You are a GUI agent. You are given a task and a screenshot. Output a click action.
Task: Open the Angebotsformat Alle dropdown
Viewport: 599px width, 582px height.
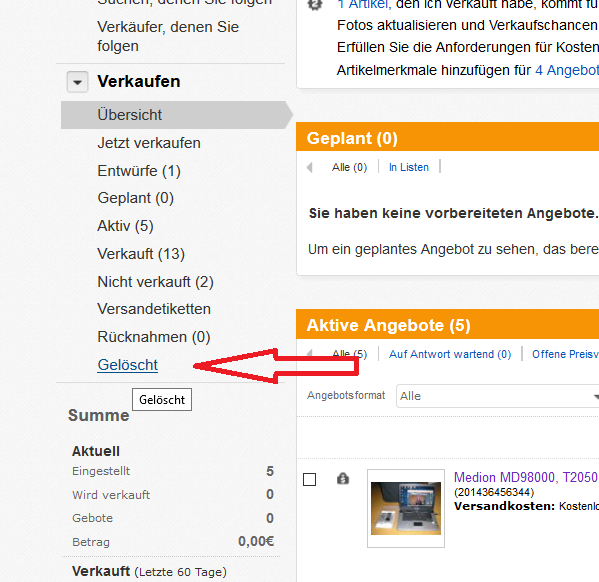(x=498, y=396)
